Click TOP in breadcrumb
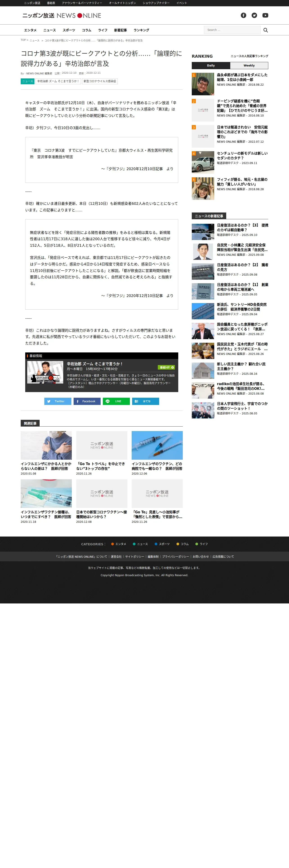 click(23, 40)
